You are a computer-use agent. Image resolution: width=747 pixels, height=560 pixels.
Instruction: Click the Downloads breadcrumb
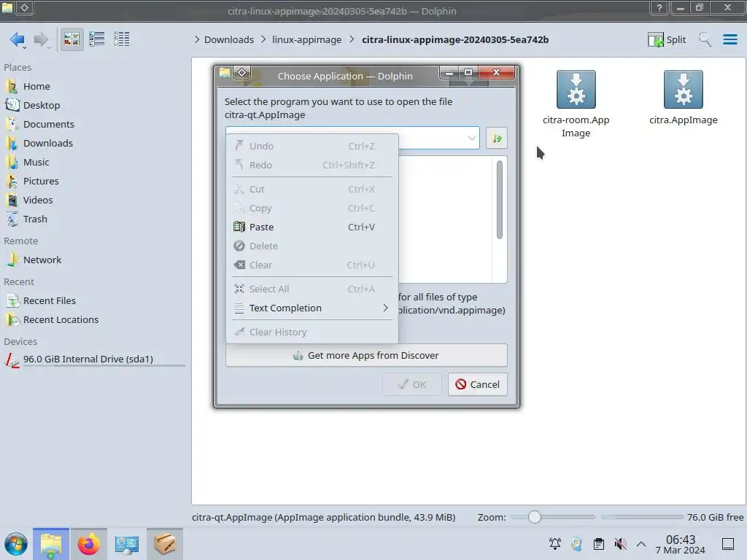[228, 39]
